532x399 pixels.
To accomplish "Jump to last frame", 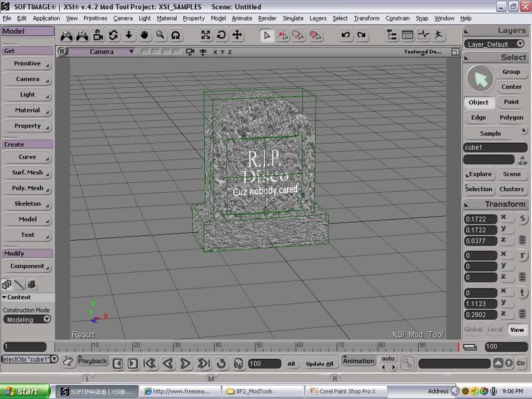I will [x=203, y=363].
